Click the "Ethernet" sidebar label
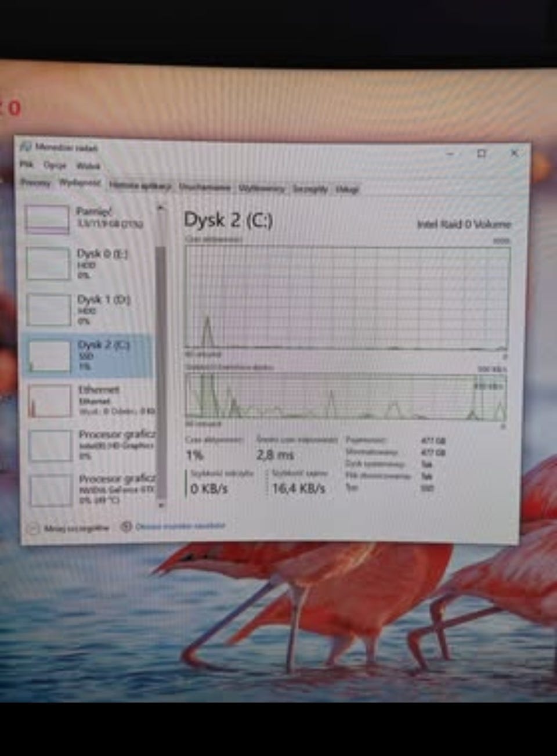The image size is (557, 756). [x=99, y=390]
